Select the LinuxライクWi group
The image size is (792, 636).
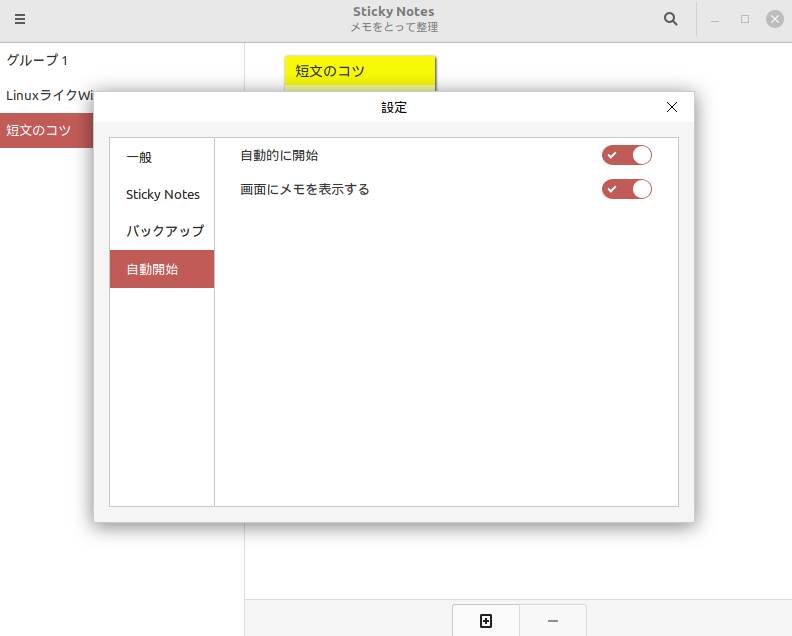click(46, 95)
